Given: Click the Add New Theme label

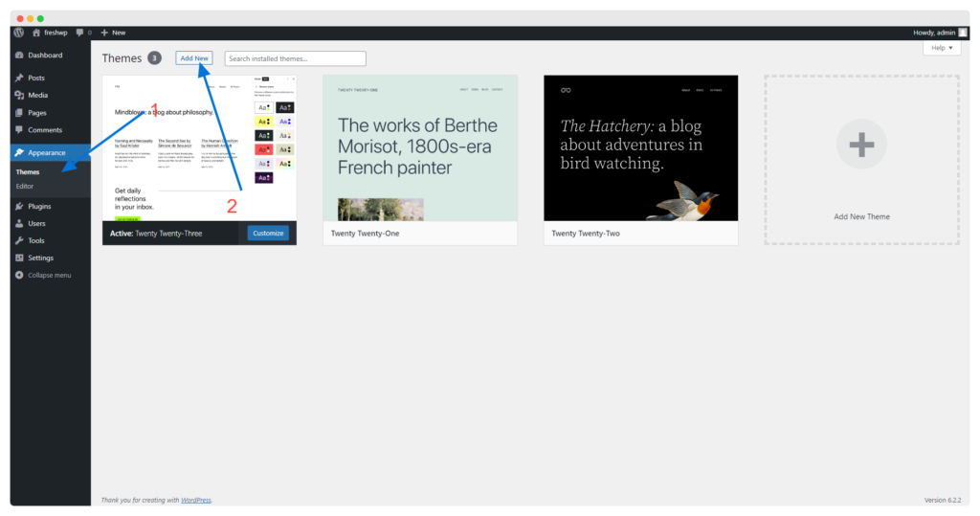Looking at the screenshot, I should (862, 216).
